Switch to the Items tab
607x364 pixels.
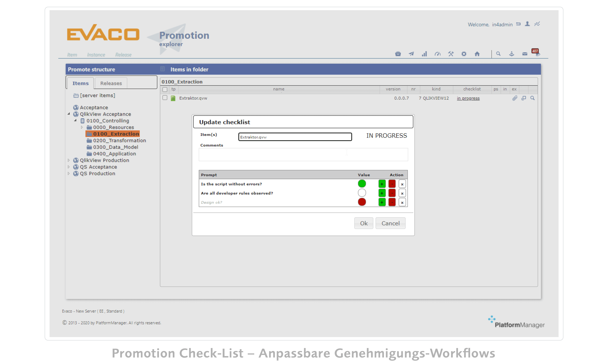coord(80,83)
